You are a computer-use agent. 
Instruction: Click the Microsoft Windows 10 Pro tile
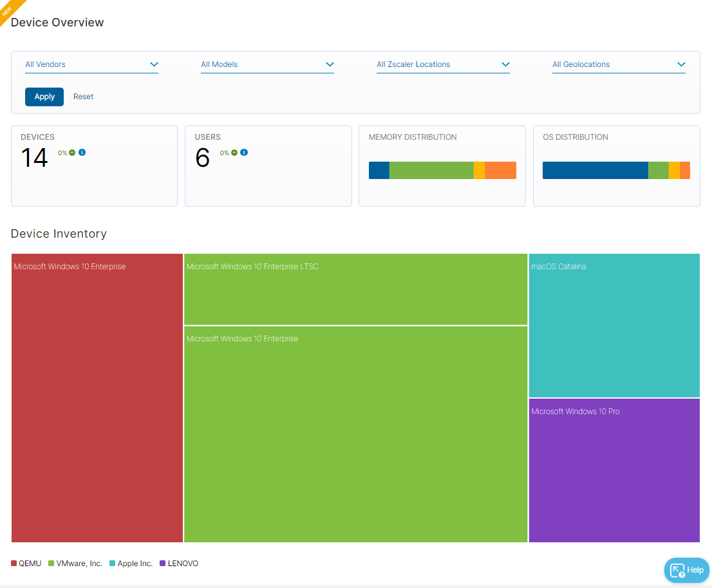click(614, 470)
